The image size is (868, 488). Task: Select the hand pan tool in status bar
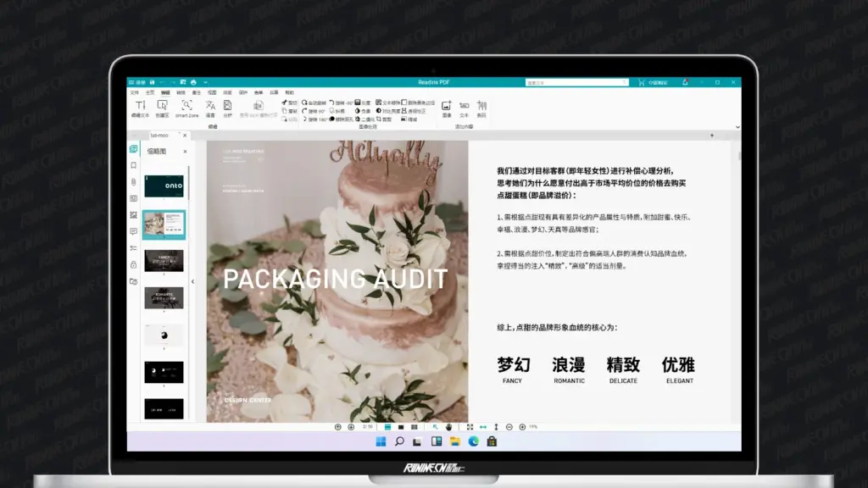tap(449, 426)
